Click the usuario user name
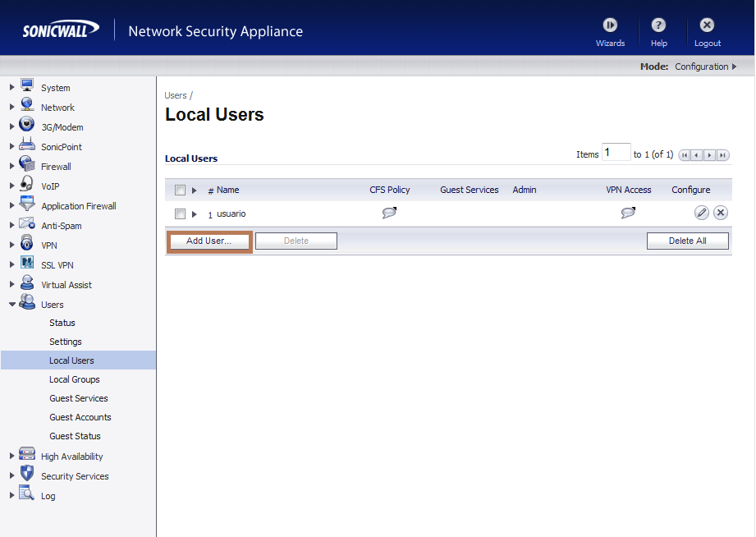 tap(231, 213)
